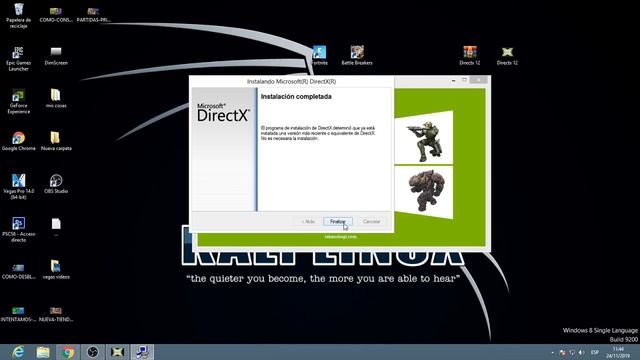The width and height of the screenshot is (640, 360).
Task: Select the DimScreen desktop icon
Action: 56,56
